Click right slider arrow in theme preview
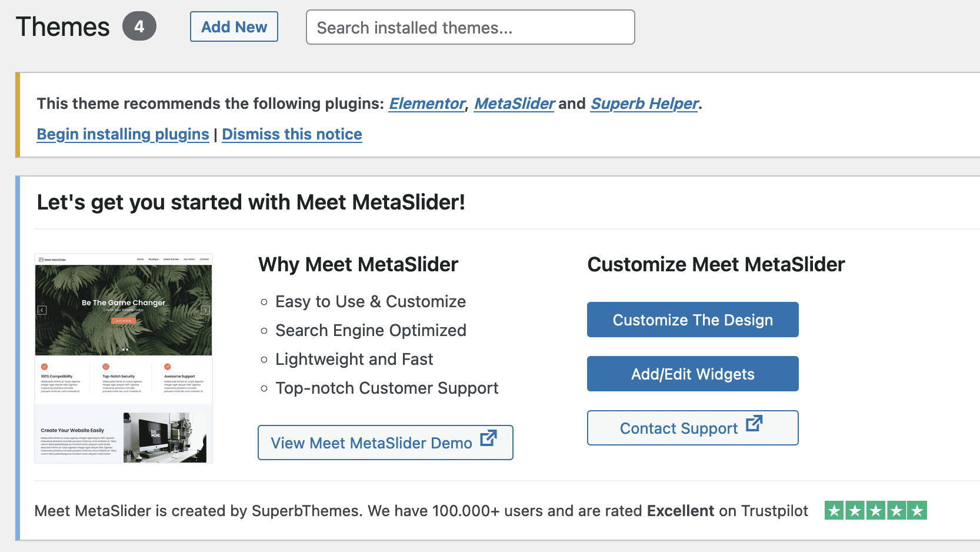 tap(205, 310)
